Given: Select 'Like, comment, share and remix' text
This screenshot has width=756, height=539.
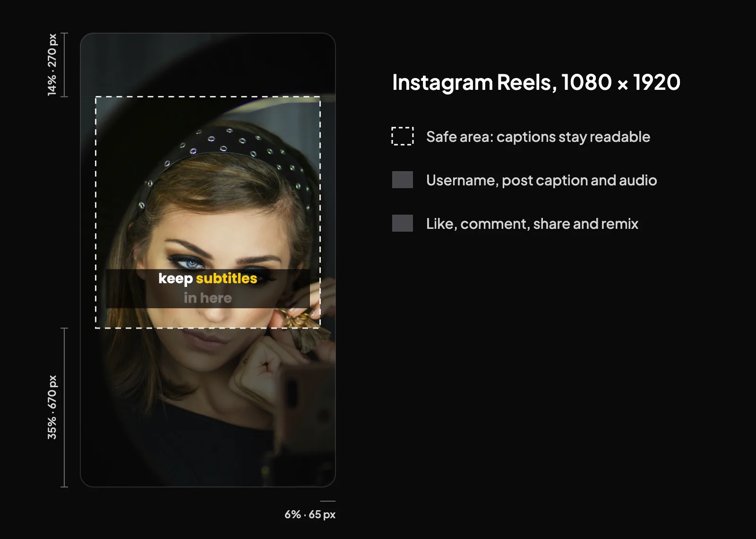Looking at the screenshot, I should coord(532,224).
